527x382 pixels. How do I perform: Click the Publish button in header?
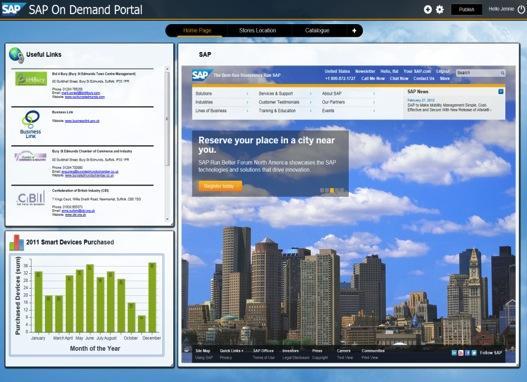(466, 9)
